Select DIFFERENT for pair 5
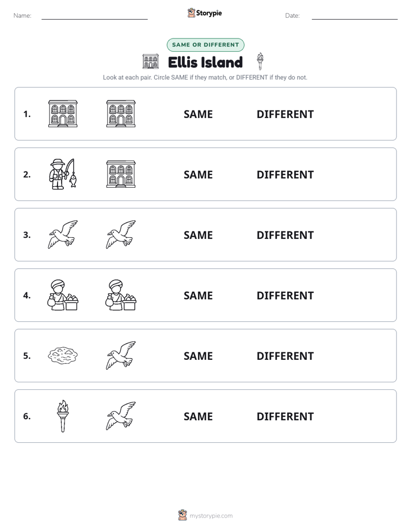This screenshot has width=411, height=532. pos(285,356)
